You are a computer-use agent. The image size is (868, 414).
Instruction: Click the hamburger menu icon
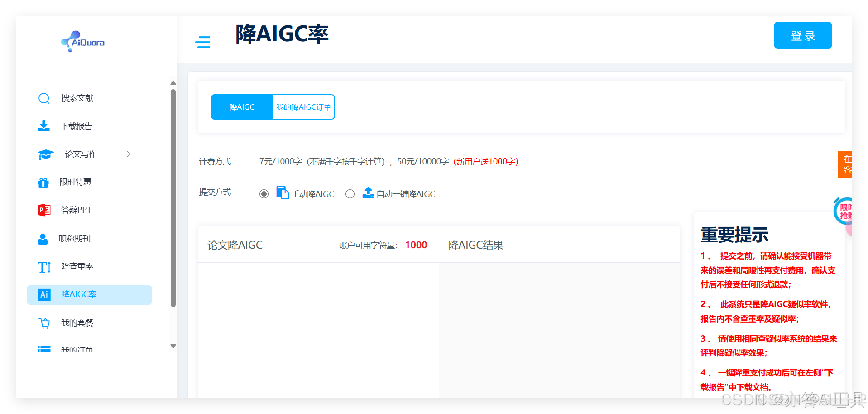(203, 42)
